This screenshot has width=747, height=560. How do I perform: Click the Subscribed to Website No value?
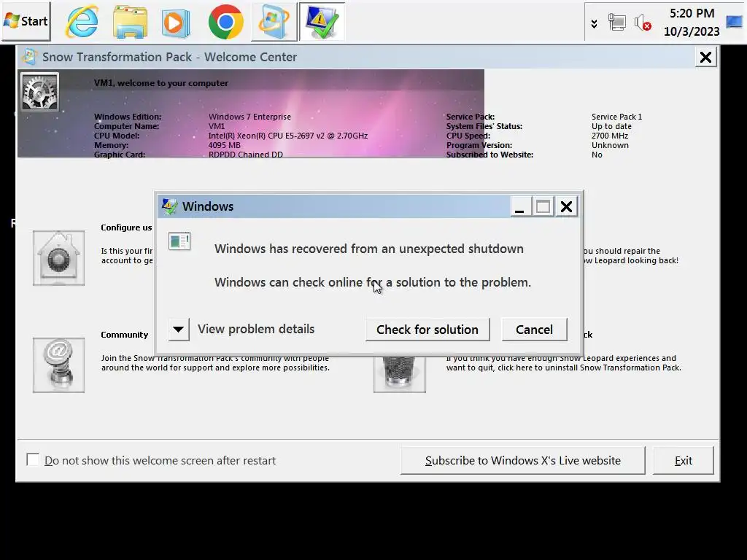(597, 155)
